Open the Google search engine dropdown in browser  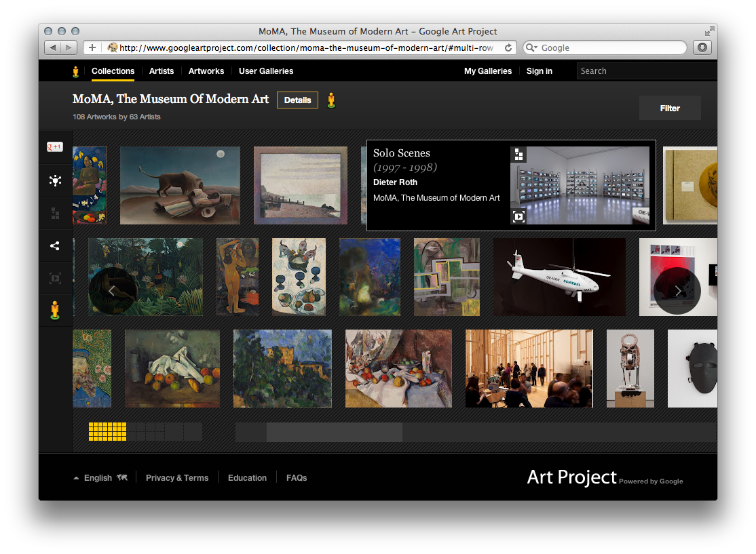535,47
